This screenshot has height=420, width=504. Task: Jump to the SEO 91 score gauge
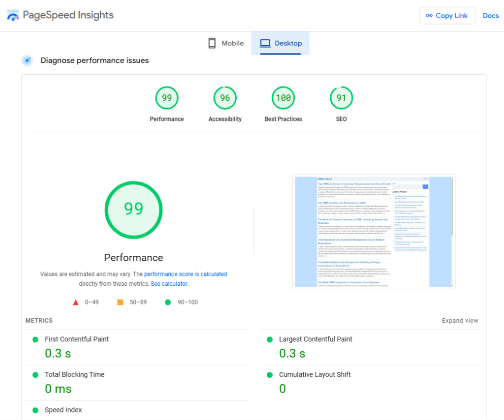[x=342, y=97]
